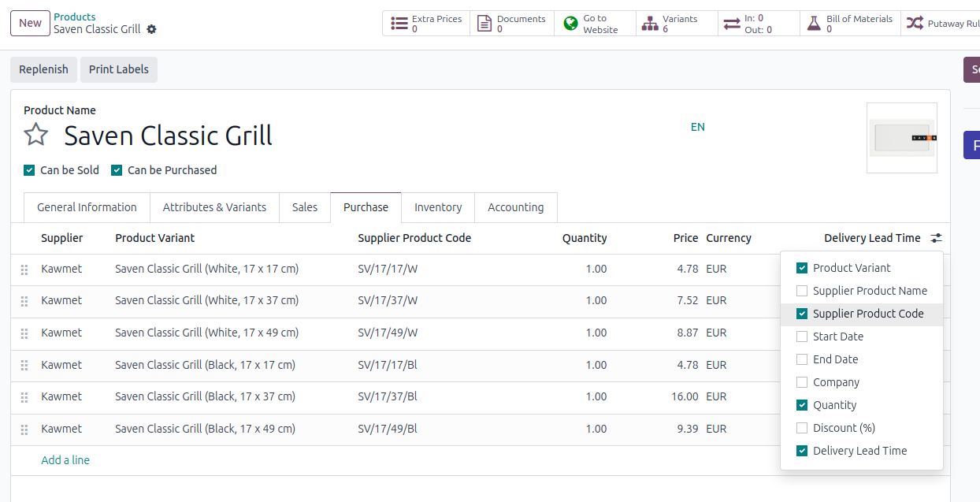
Task: Click the Go to Website globe icon
Action: (571, 24)
